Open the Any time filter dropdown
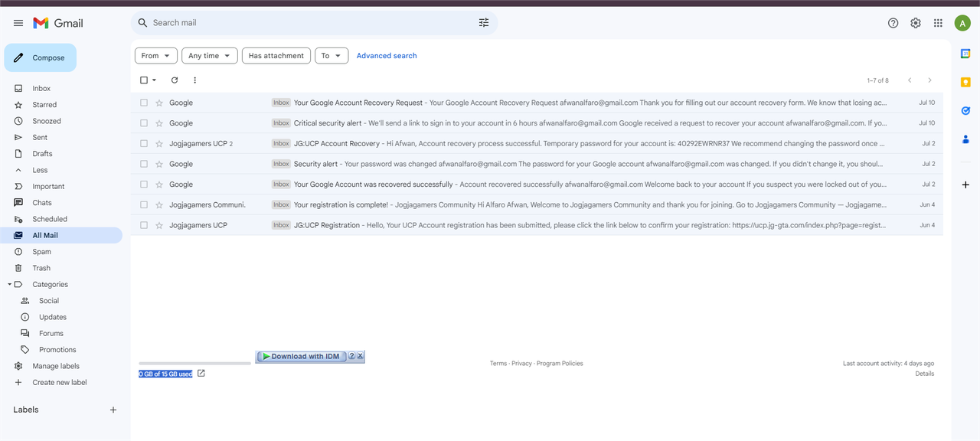Viewport: 980px width, 441px height. [210, 56]
